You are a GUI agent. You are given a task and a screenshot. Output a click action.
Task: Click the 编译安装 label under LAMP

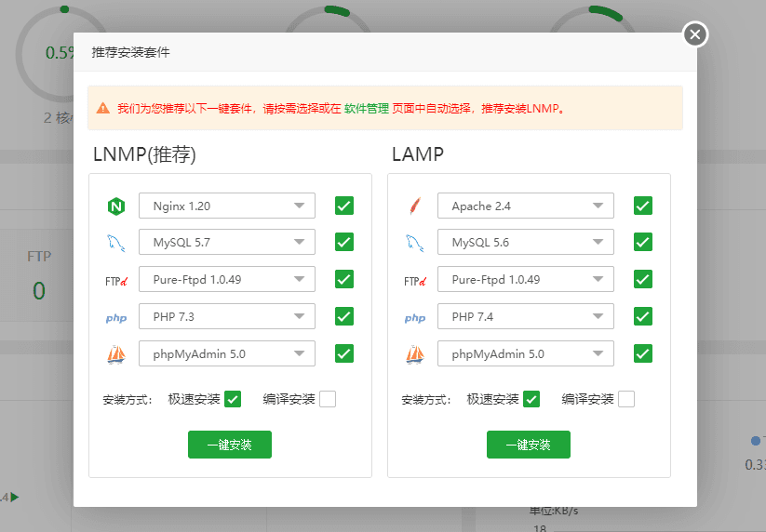[587, 399]
